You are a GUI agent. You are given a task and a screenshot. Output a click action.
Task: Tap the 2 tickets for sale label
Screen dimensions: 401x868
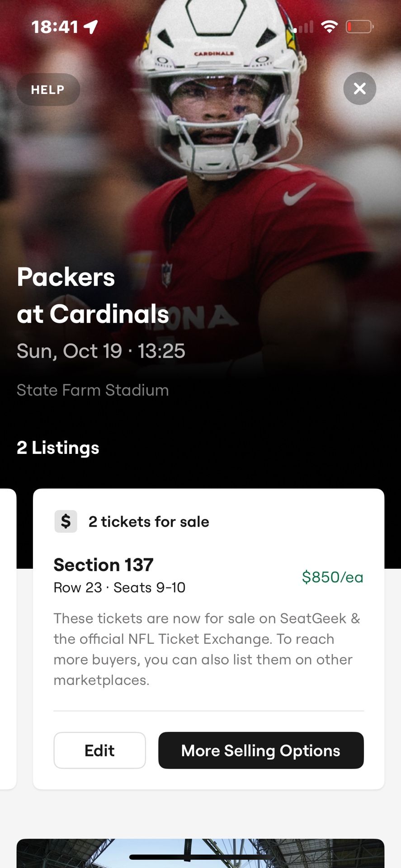[149, 522]
